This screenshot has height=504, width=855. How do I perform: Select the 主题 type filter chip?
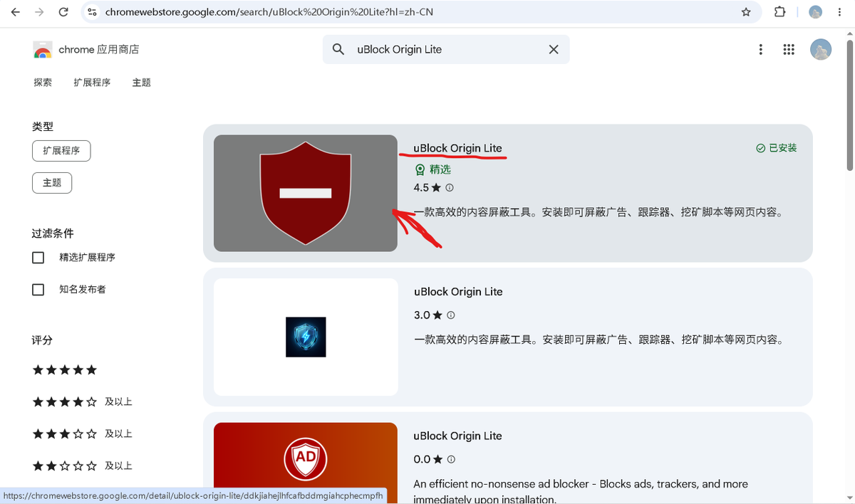click(x=52, y=183)
